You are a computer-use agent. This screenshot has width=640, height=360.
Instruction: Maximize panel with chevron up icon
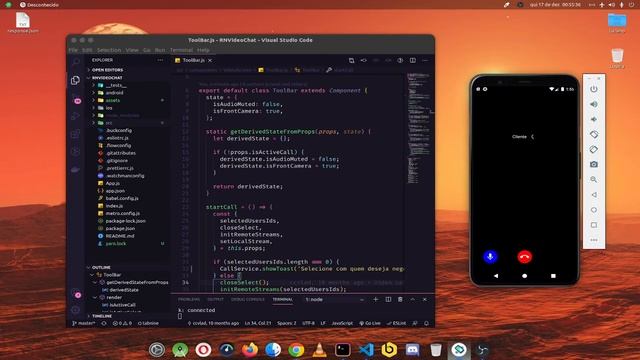pos(413,299)
